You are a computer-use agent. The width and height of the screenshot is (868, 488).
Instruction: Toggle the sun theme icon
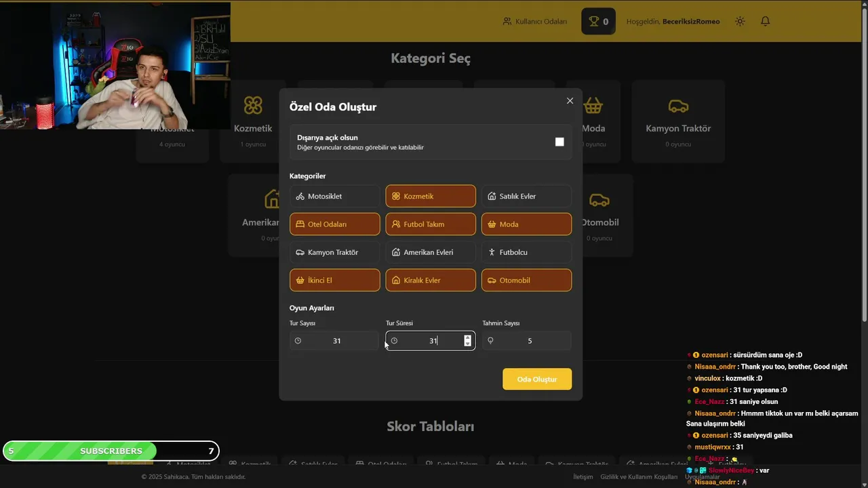coord(740,22)
